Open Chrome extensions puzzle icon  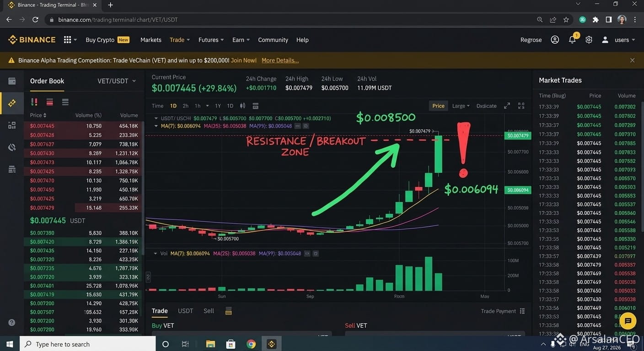click(x=596, y=20)
